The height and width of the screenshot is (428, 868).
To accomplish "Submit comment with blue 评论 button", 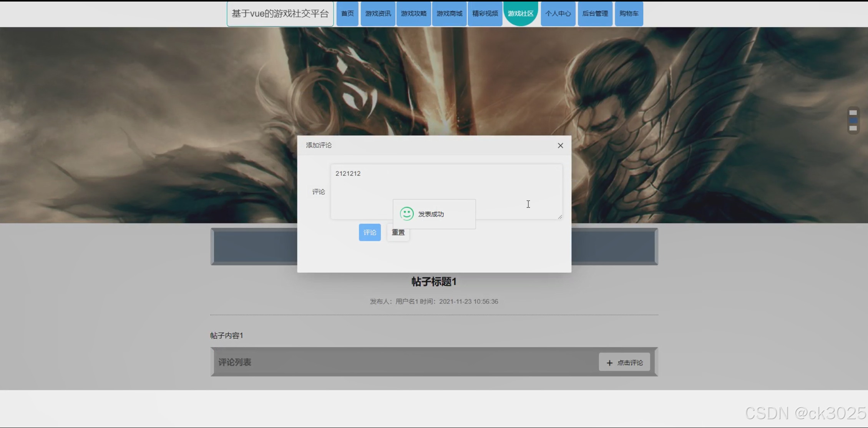I will click(x=370, y=232).
